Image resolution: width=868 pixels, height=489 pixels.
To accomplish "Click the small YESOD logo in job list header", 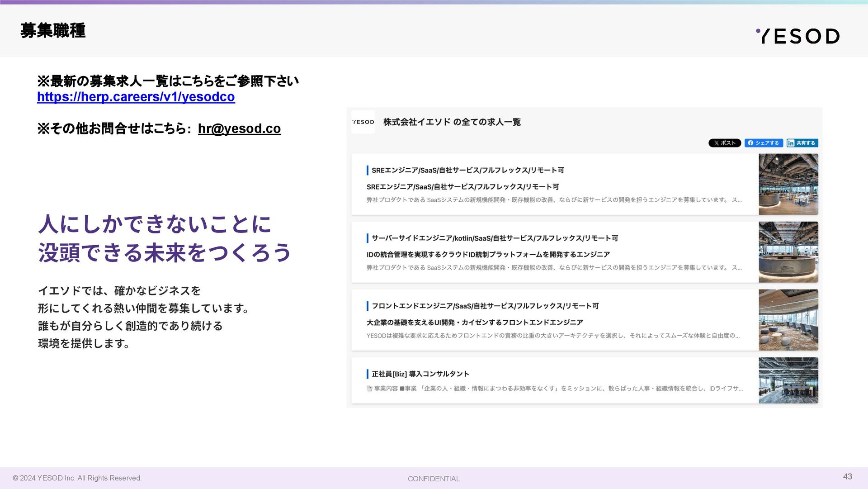I will point(363,122).
